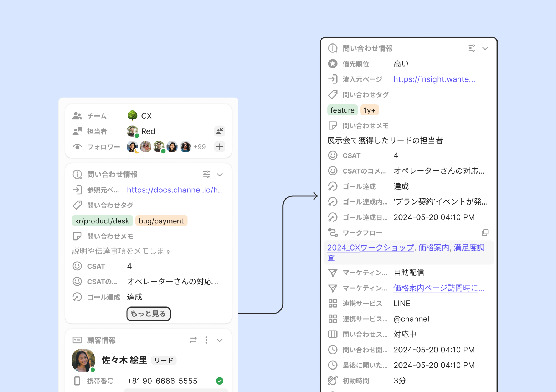Click the 初動時間 clapping hands icon

click(x=333, y=381)
